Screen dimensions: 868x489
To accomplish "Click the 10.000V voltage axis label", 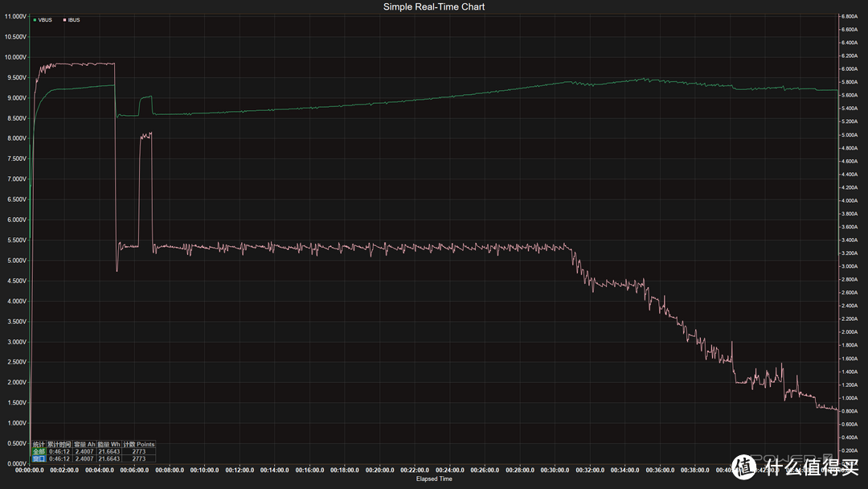I will [15, 57].
